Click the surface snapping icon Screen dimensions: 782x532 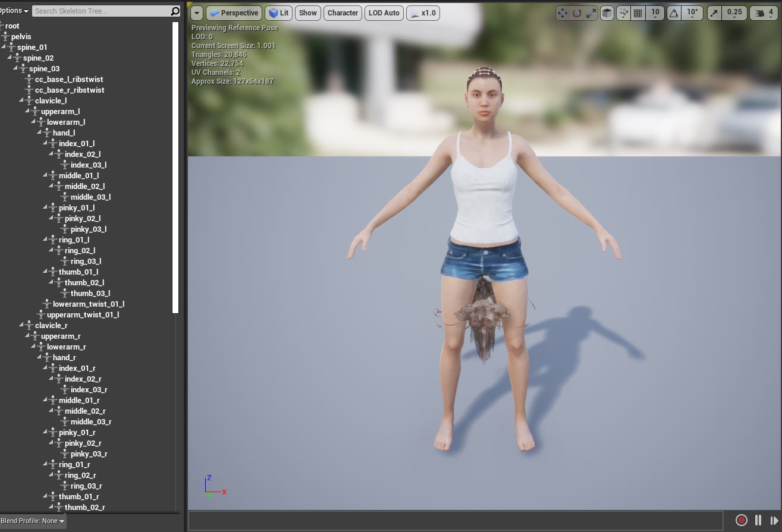623,13
